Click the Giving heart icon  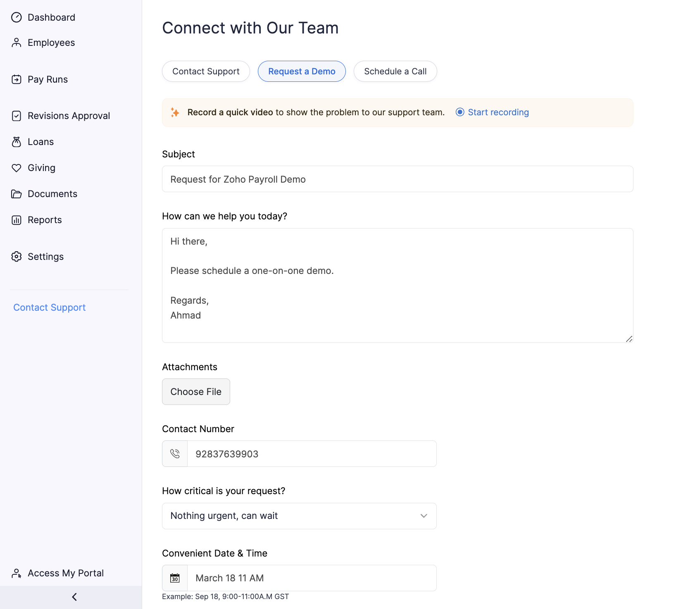pyautogui.click(x=17, y=168)
